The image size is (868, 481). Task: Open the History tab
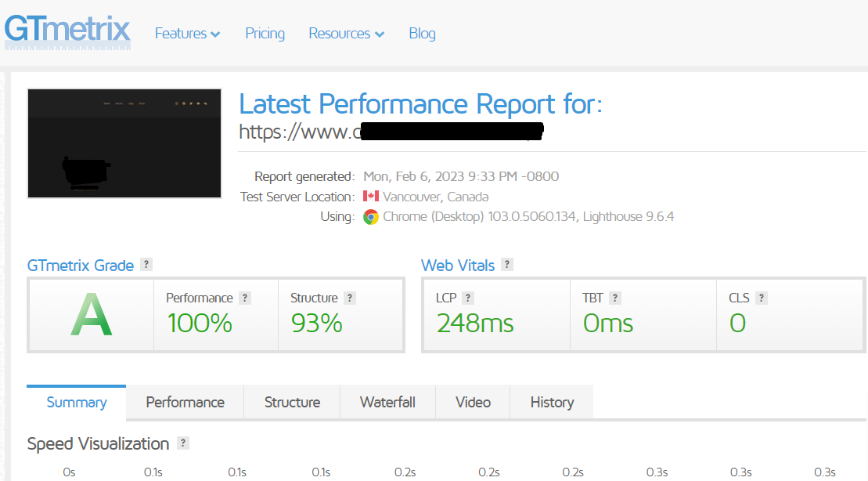pos(552,403)
